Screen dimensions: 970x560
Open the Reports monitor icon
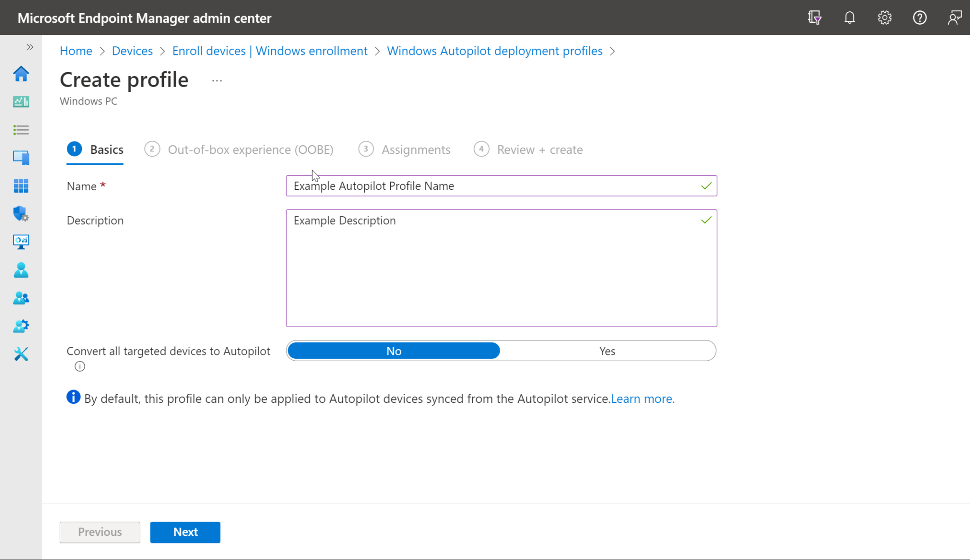pos(21,242)
